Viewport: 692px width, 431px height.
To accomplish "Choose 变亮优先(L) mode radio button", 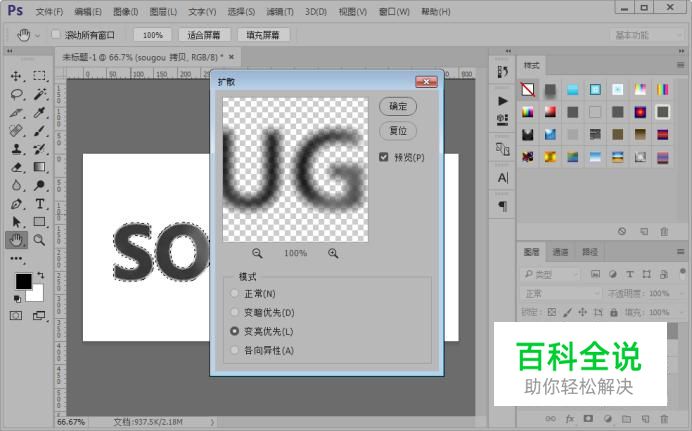I will coord(234,331).
